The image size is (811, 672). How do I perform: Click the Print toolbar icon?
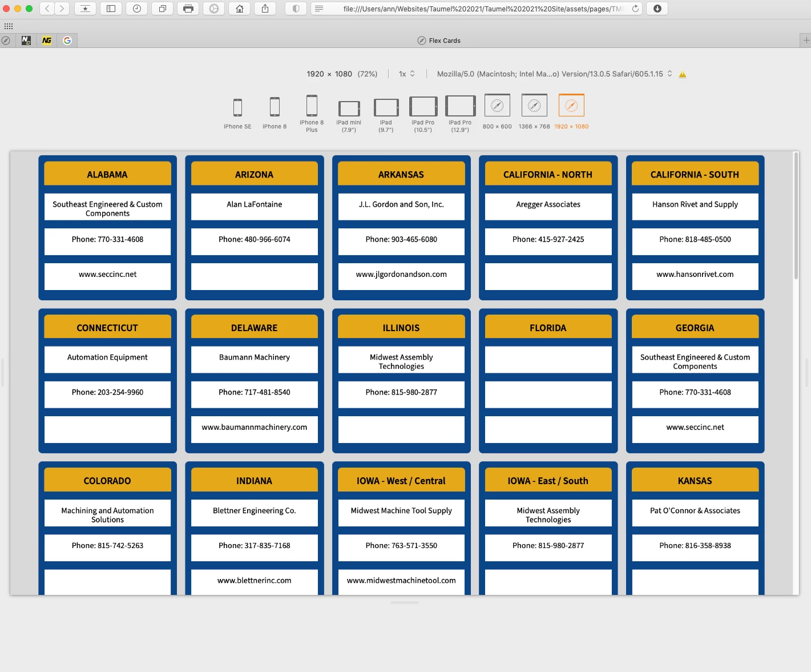(x=188, y=9)
